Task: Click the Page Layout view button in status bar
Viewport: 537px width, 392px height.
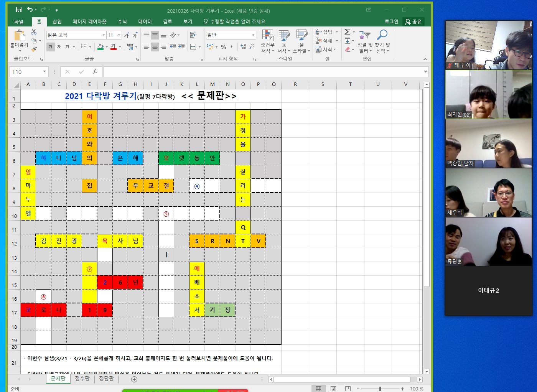Action: [333, 389]
